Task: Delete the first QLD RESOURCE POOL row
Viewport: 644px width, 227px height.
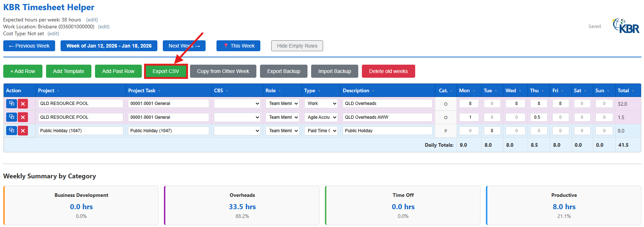Action: coord(23,104)
